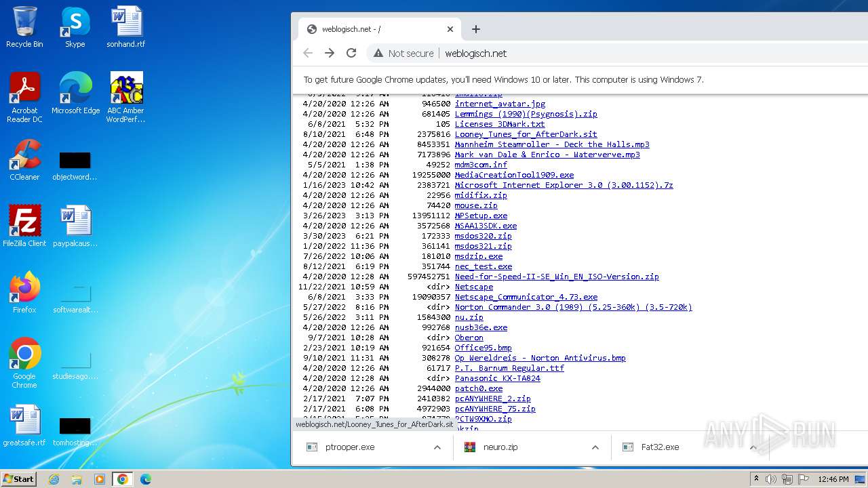Open Norton Commander 3.0 directory
The height and width of the screenshot is (488, 868).
click(x=574, y=307)
